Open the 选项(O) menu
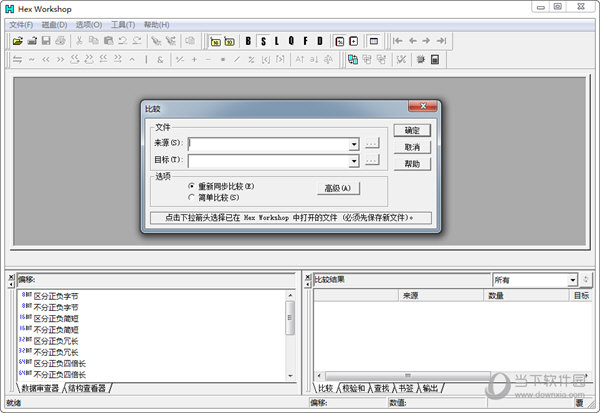Image resolution: width=600 pixels, height=413 pixels. coord(89,25)
